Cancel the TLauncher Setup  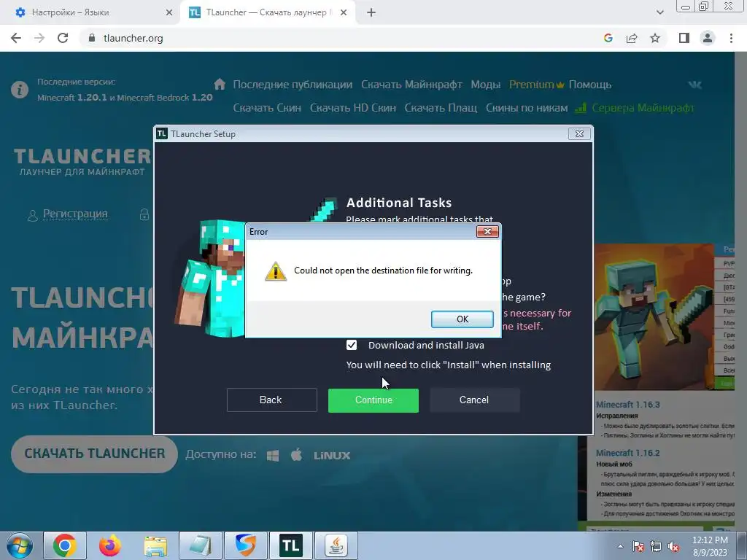(474, 400)
